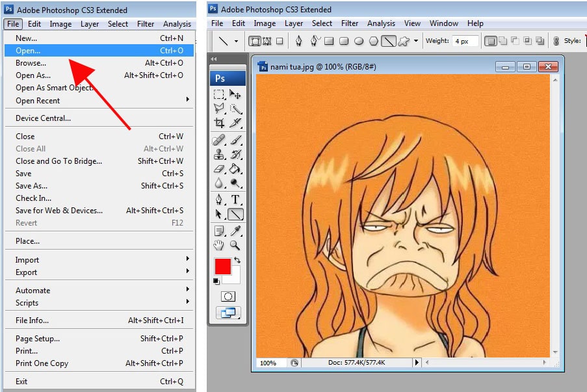Choose Open... from File menu
Viewport: 587px width, 392px height.
click(x=99, y=51)
